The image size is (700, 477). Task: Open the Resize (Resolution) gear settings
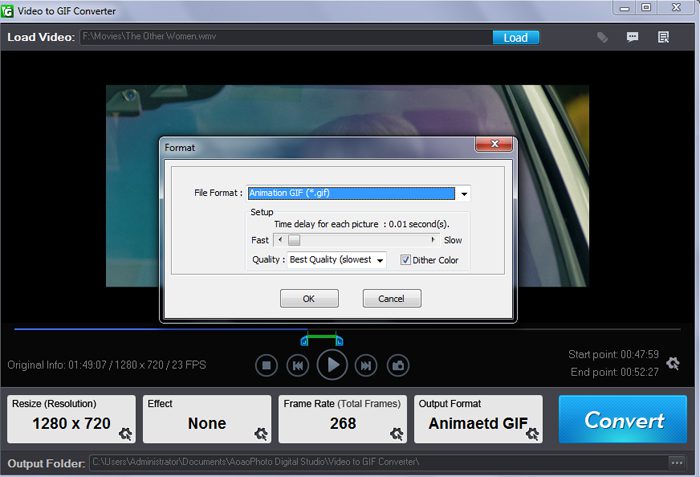(x=125, y=434)
